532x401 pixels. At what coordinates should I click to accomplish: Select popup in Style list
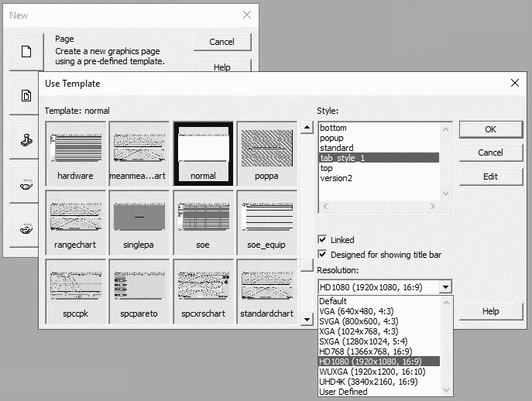point(379,138)
